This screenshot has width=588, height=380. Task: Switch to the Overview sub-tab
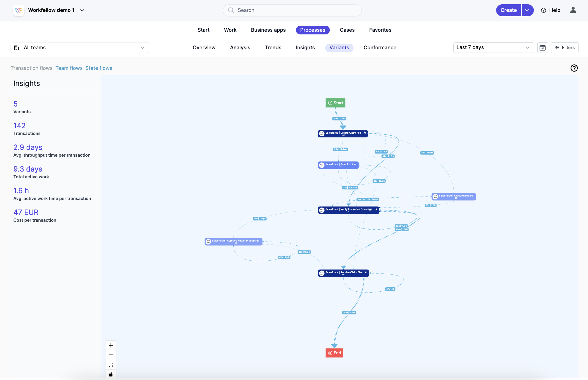(x=204, y=48)
